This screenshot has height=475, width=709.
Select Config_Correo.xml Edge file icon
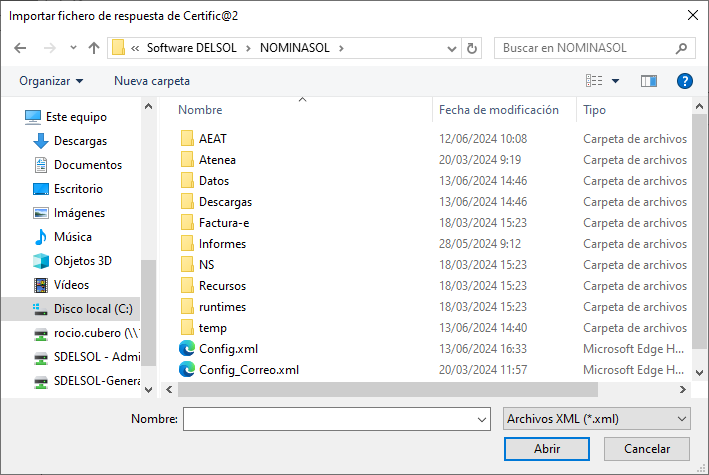187,370
